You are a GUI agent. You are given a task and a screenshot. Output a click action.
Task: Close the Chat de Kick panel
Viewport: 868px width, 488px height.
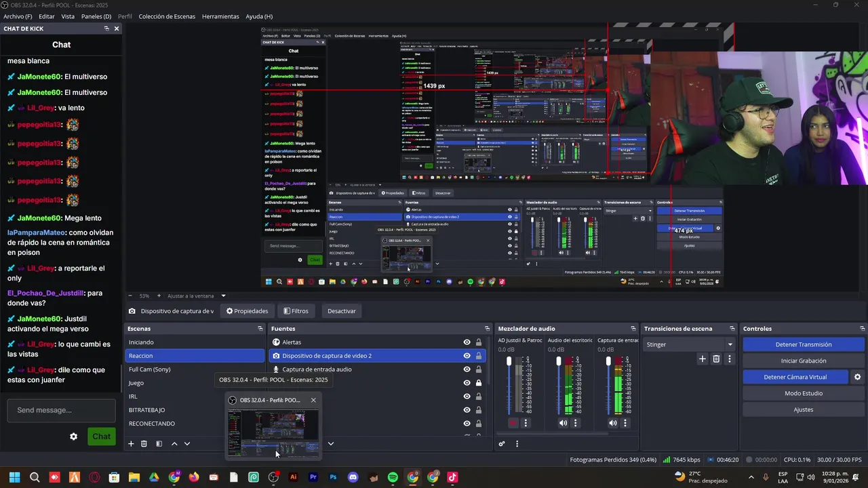[117, 28]
